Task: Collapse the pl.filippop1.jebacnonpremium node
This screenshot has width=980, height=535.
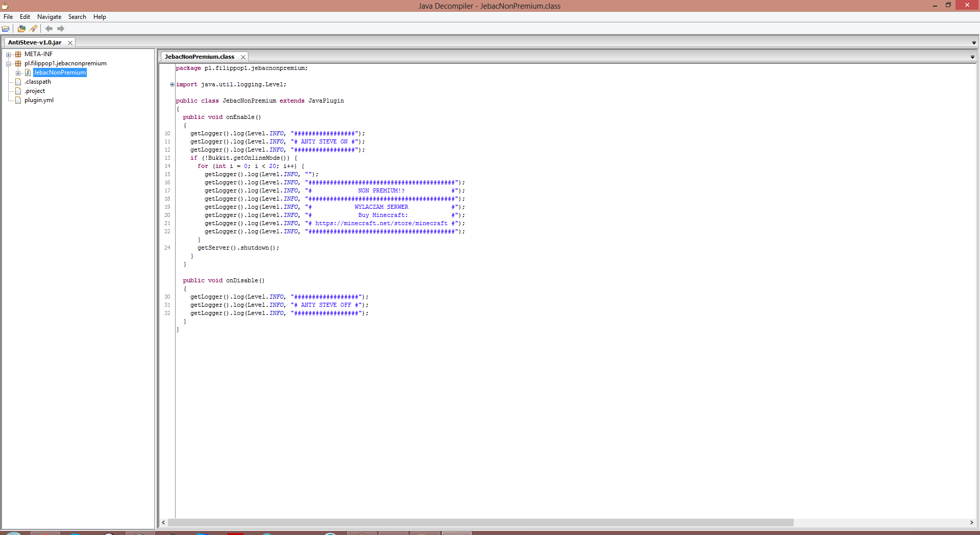Action: (x=9, y=64)
